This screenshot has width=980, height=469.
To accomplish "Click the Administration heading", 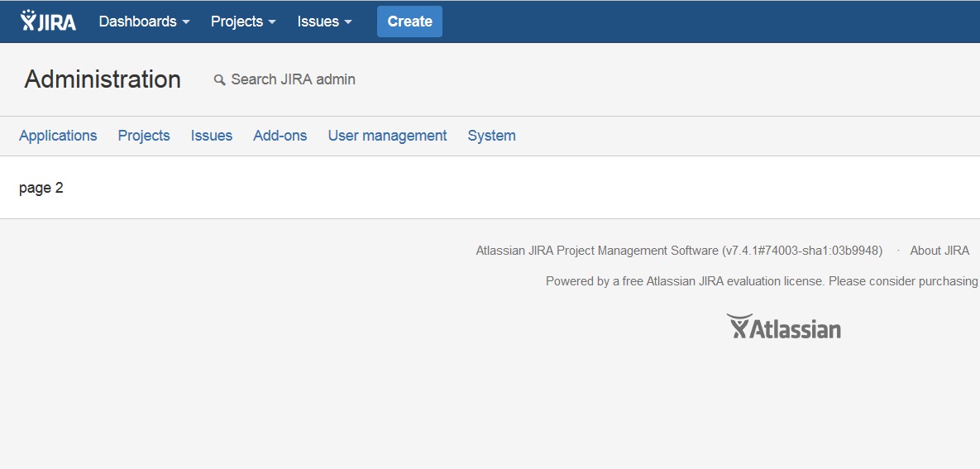I will pyautogui.click(x=103, y=79).
